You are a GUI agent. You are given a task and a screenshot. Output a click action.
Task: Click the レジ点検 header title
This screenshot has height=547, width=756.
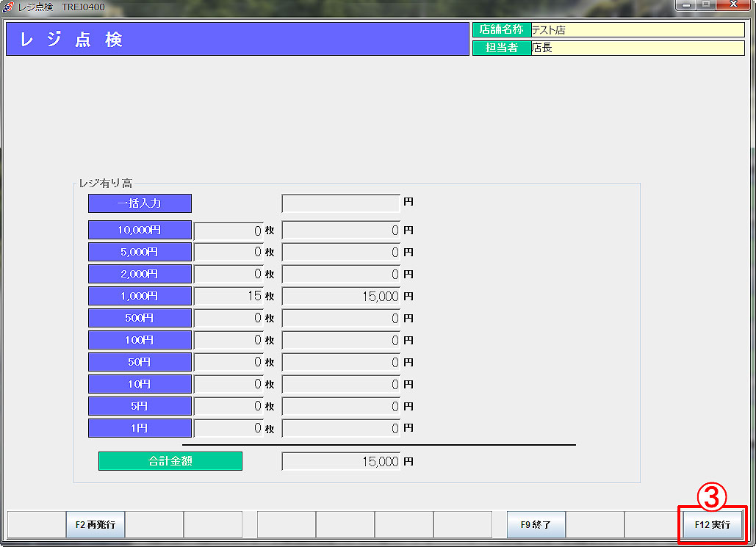point(71,39)
